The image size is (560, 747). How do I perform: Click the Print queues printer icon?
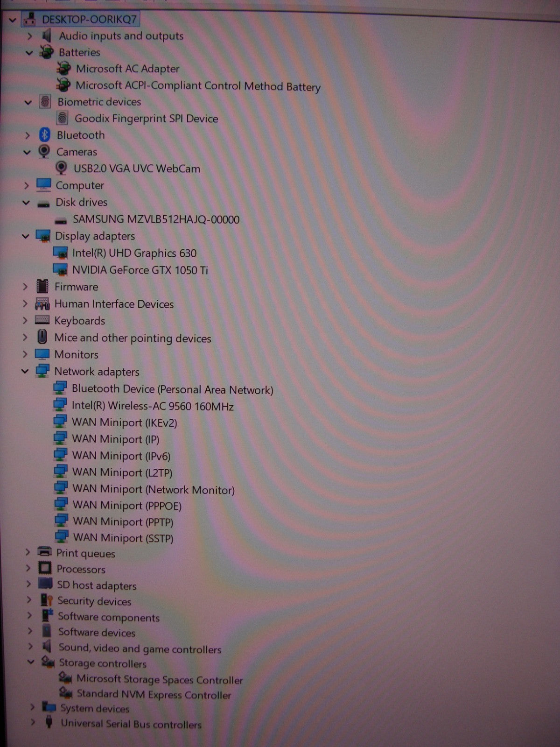pos(45,552)
